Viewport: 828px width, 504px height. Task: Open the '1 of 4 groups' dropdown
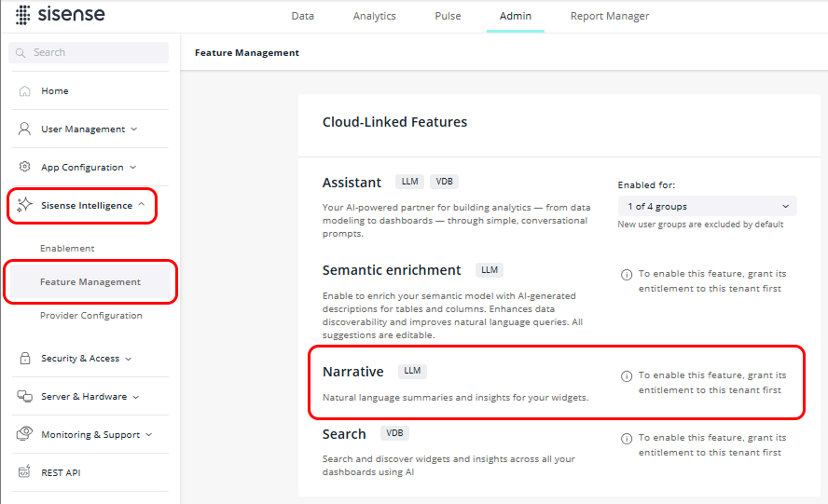707,206
